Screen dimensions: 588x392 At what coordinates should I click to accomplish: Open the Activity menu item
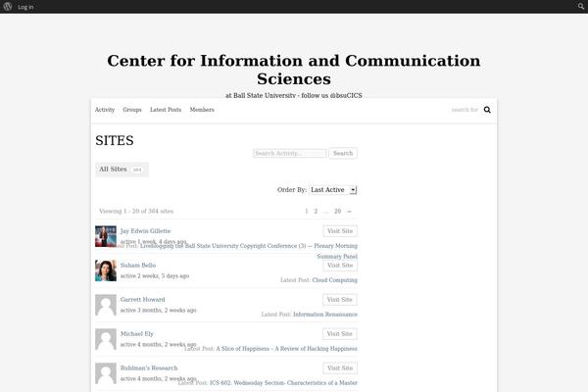105,110
